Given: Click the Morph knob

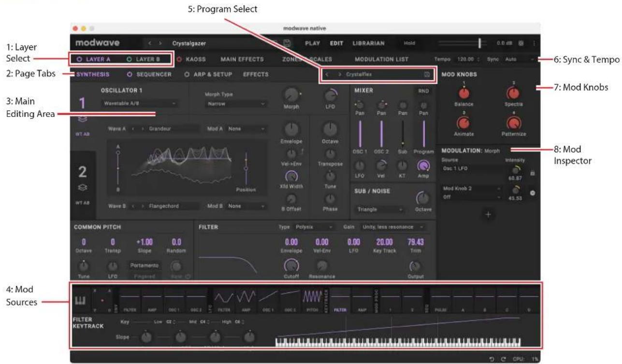Looking at the screenshot, I should click(x=291, y=95).
